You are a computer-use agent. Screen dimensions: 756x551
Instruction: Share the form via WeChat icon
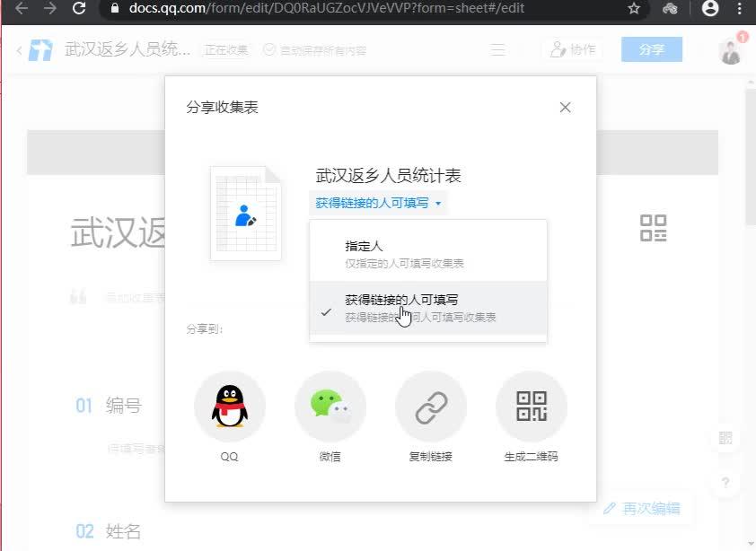point(330,407)
